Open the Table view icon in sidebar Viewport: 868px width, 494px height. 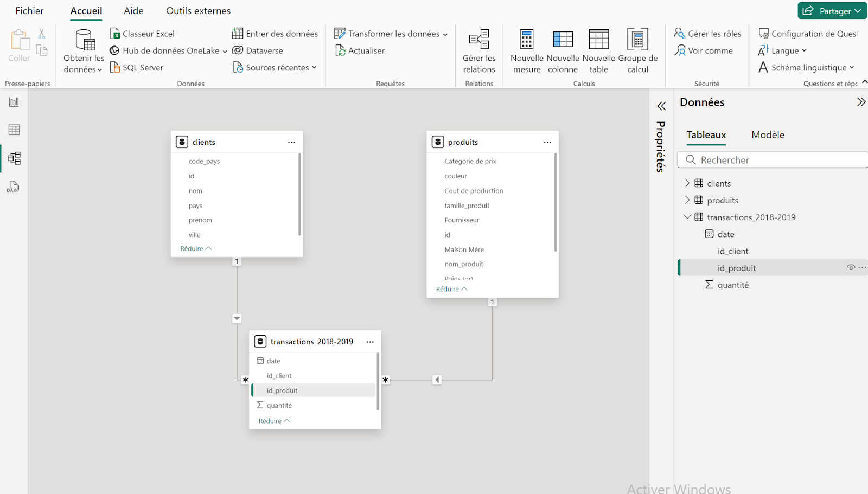(x=14, y=130)
